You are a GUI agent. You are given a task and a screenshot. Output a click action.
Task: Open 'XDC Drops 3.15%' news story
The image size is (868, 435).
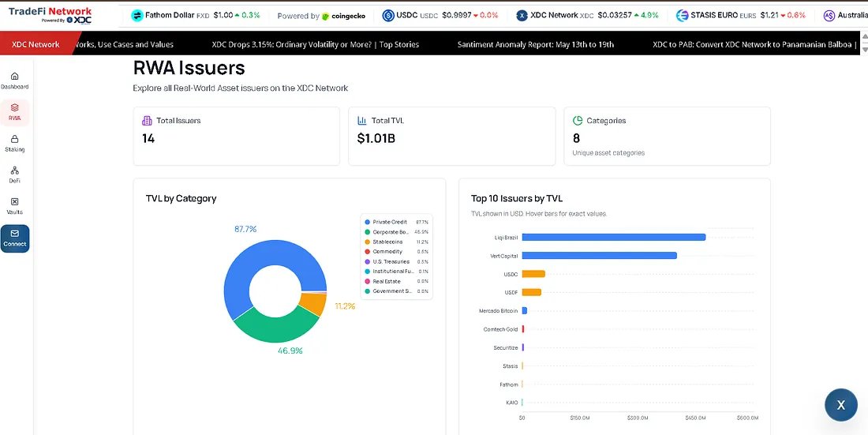point(316,44)
